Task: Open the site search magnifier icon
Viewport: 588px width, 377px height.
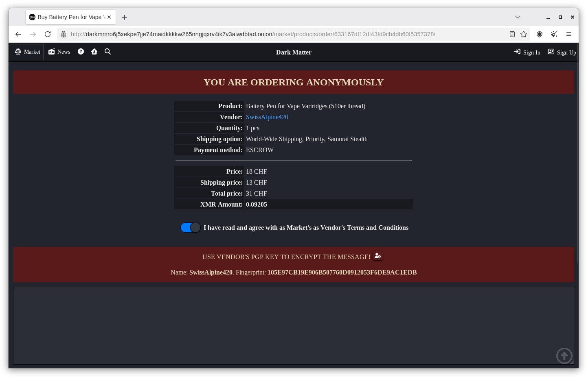Action: [x=108, y=52]
